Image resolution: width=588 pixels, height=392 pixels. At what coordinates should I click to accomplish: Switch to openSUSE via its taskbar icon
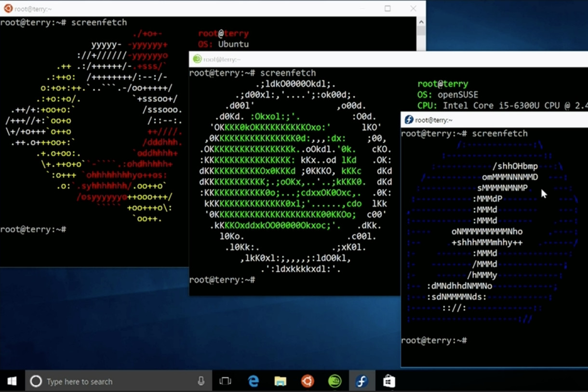(x=334, y=381)
